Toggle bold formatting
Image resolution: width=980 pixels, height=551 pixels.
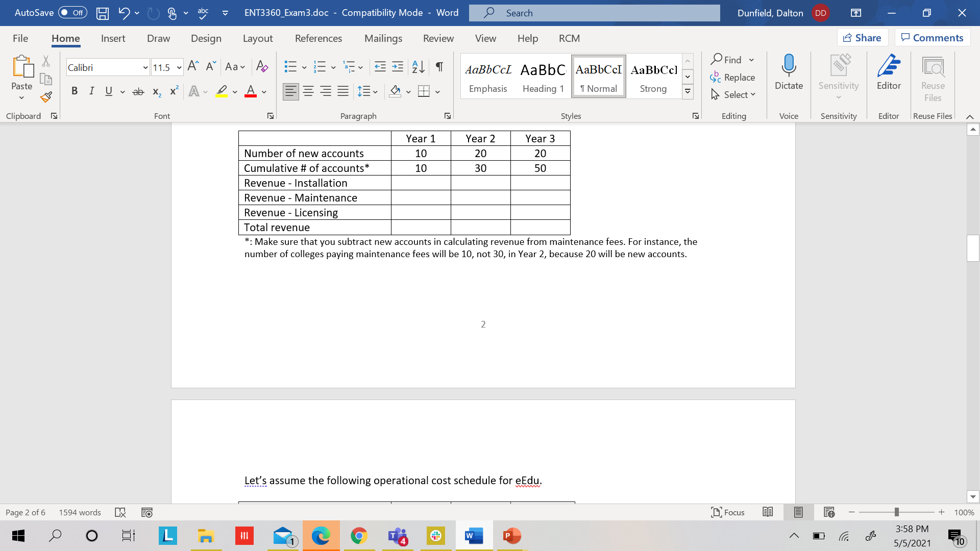coord(75,91)
